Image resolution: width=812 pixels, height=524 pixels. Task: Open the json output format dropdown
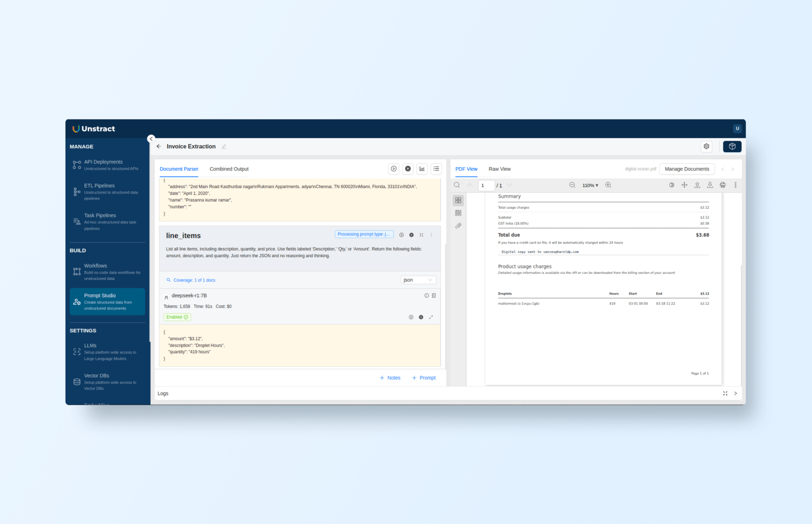(418, 280)
